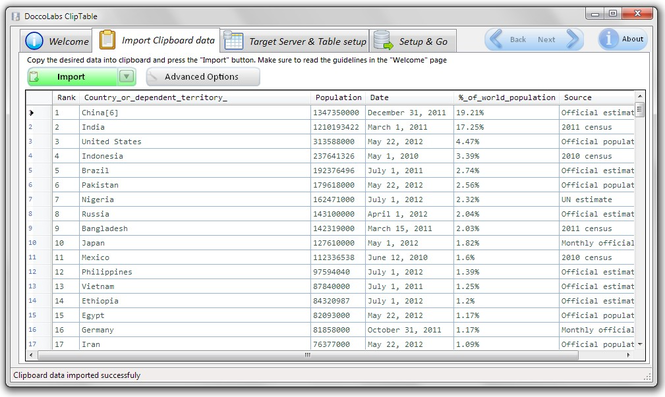
Task: Click the table grid icon on Target Server tab
Action: pos(233,41)
